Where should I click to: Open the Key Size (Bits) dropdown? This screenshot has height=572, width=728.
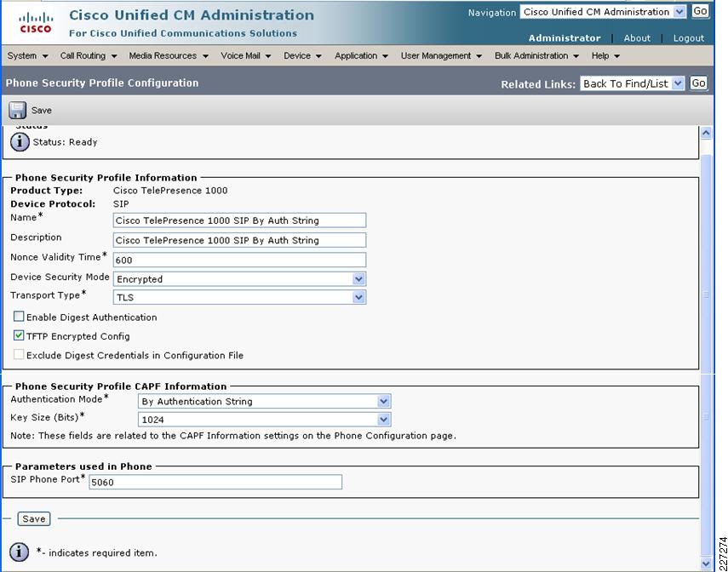tap(264, 420)
